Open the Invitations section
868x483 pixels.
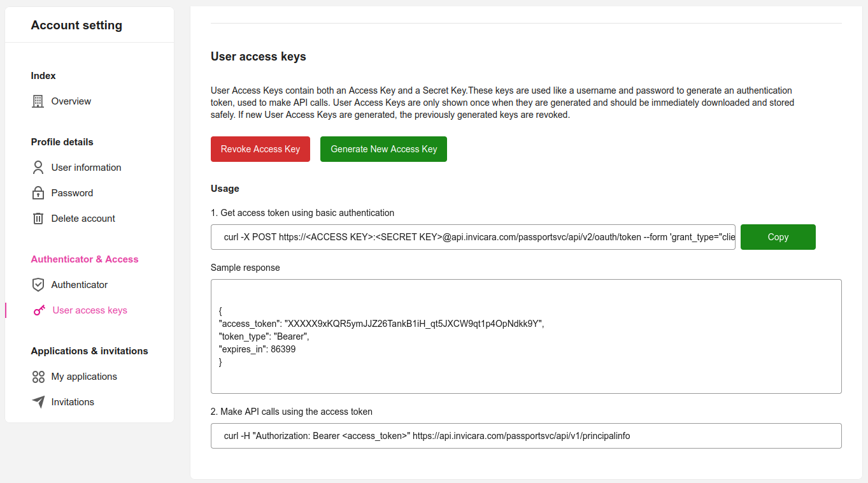point(73,402)
